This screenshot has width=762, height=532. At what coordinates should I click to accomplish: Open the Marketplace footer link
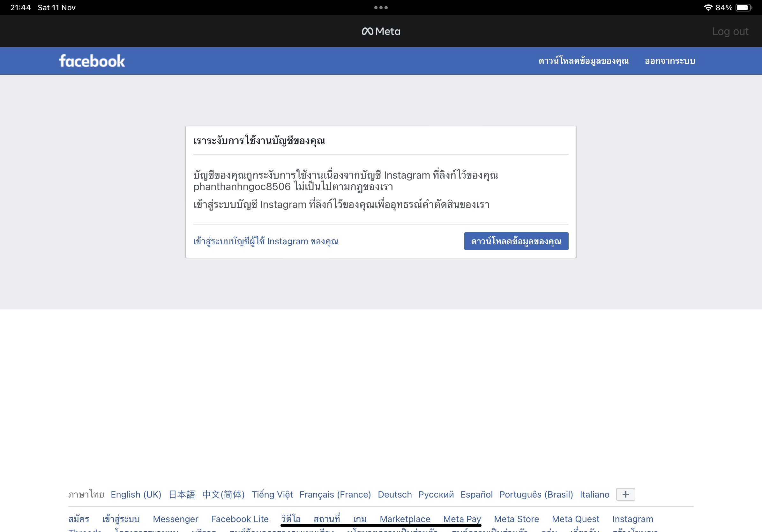point(405,519)
